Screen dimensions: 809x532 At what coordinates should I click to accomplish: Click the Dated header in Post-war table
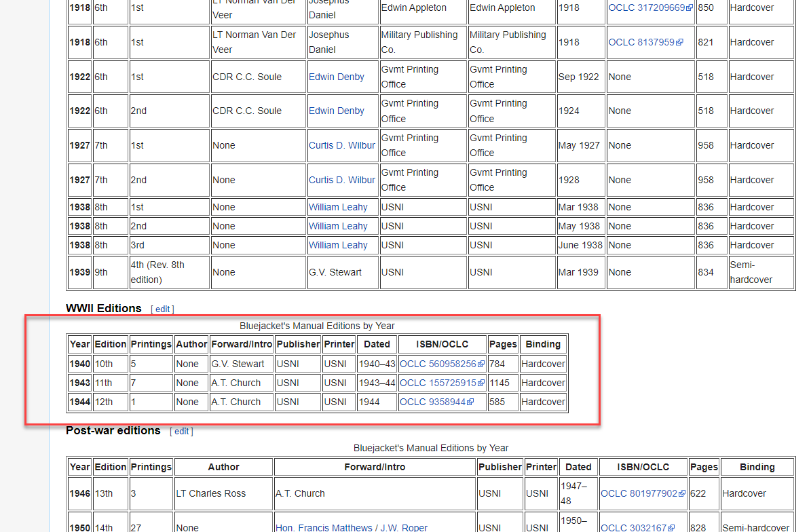578,467
